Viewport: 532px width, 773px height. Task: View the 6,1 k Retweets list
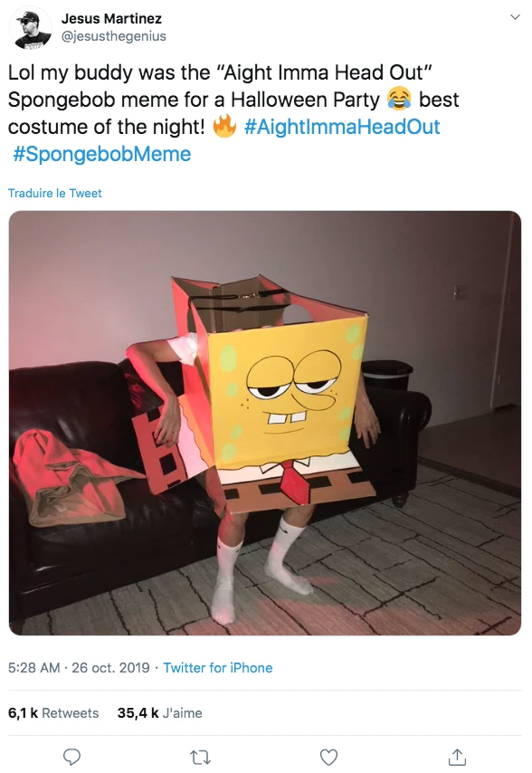pos(53,713)
